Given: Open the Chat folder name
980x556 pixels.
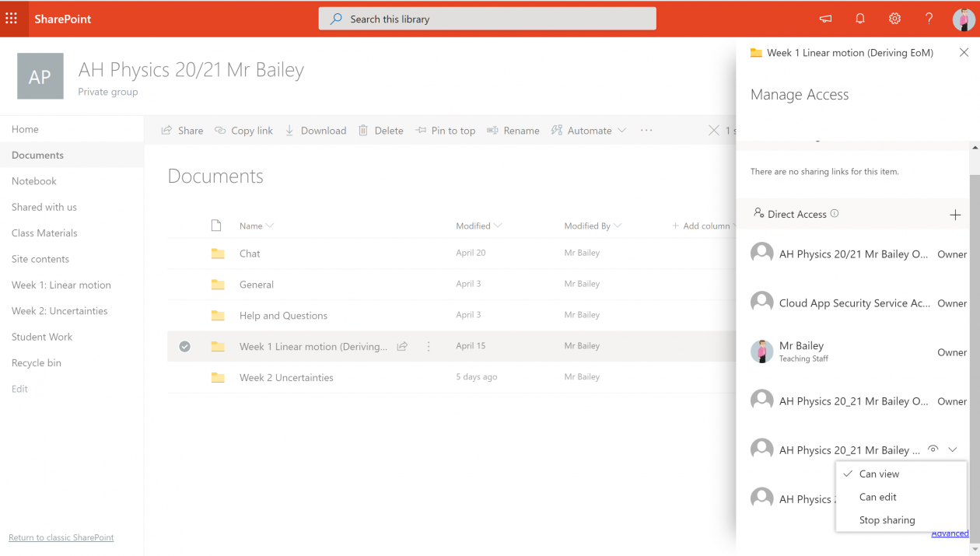Looking at the screenshot, I should [x=250, y=254].
